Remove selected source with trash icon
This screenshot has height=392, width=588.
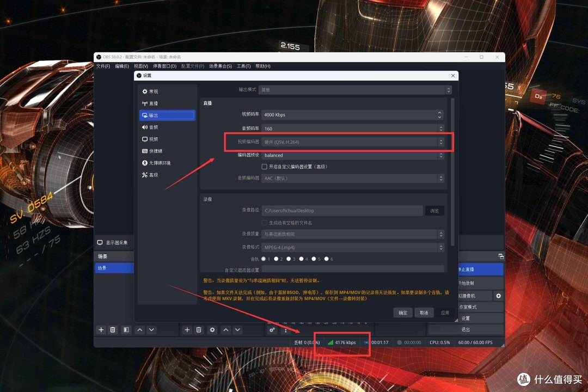click(x=199, y=330)
